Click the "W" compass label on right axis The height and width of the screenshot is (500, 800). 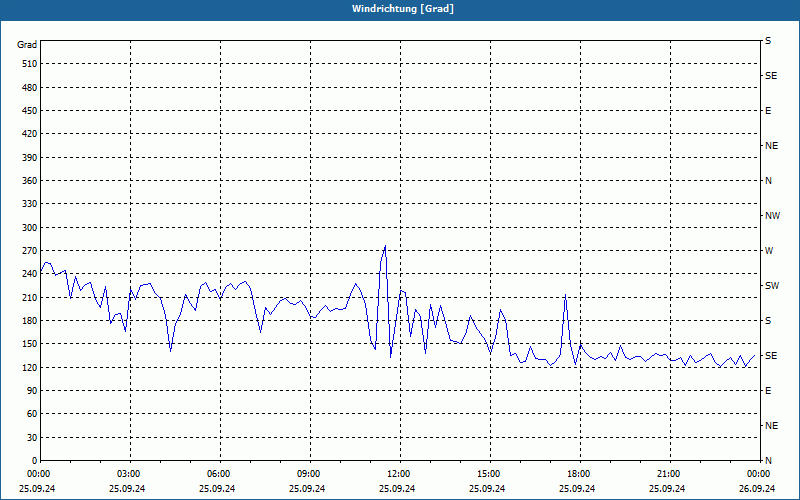point(769,251)
